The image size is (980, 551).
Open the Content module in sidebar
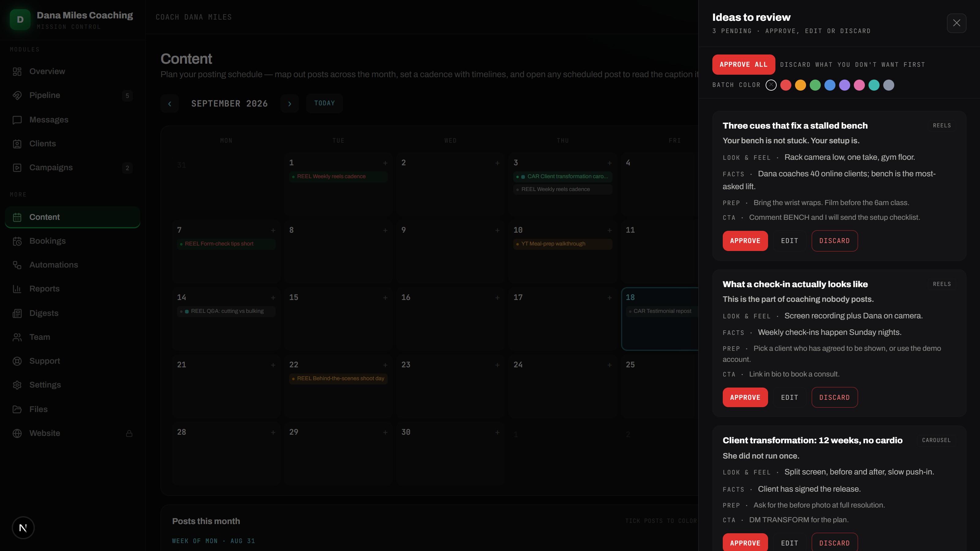coord(73,217)
